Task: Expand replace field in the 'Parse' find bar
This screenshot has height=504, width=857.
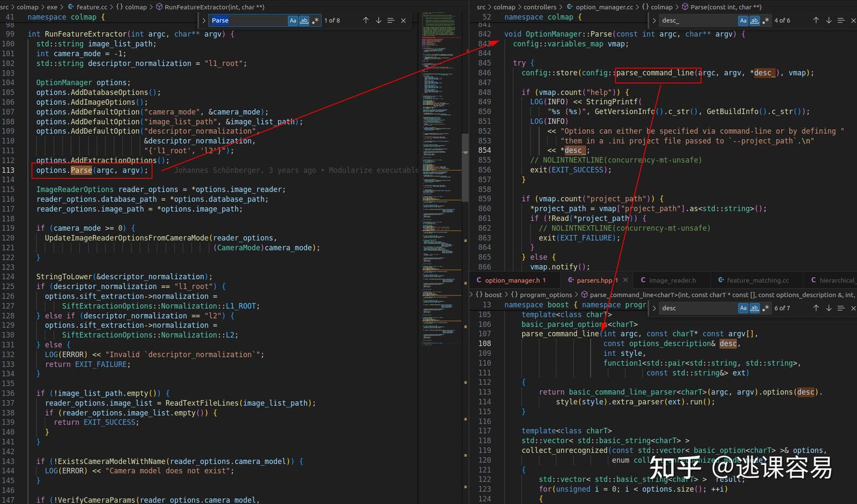Action: pos(204,20)
